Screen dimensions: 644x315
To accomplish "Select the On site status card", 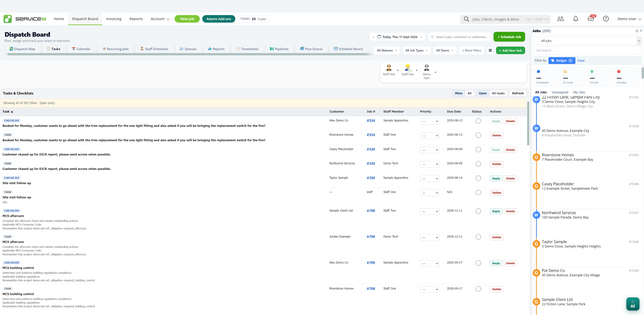I will pyautogui.click(x=600, y=77).
